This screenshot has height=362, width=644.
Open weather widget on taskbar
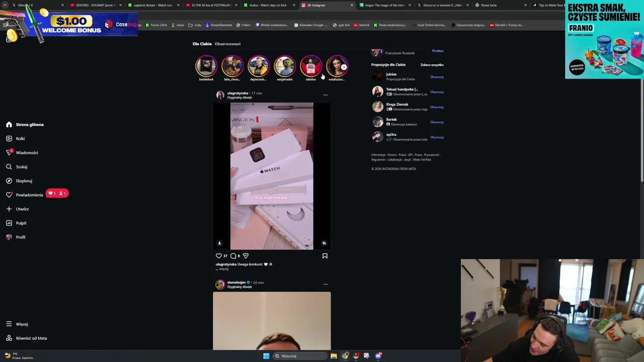pos(18,356)
